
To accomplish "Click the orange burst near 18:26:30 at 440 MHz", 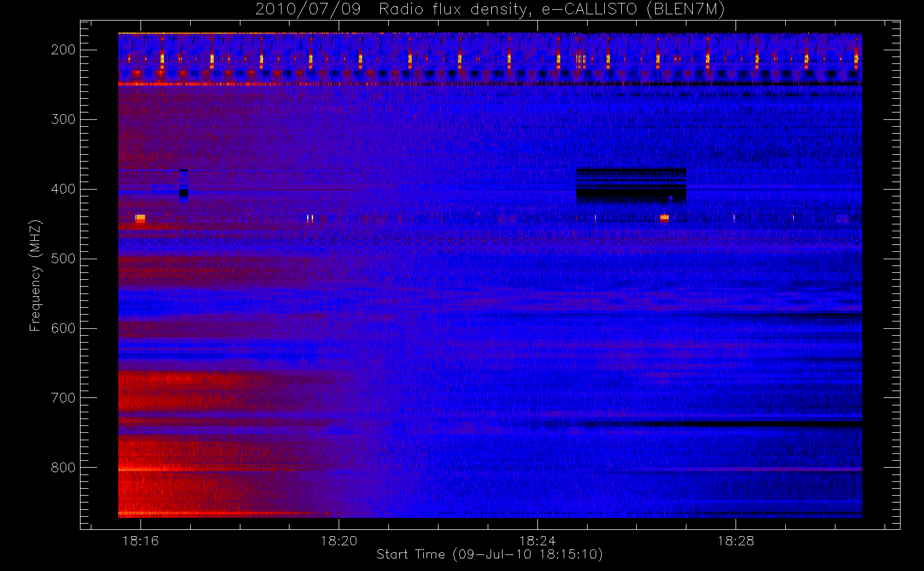I will pos(664,218).
